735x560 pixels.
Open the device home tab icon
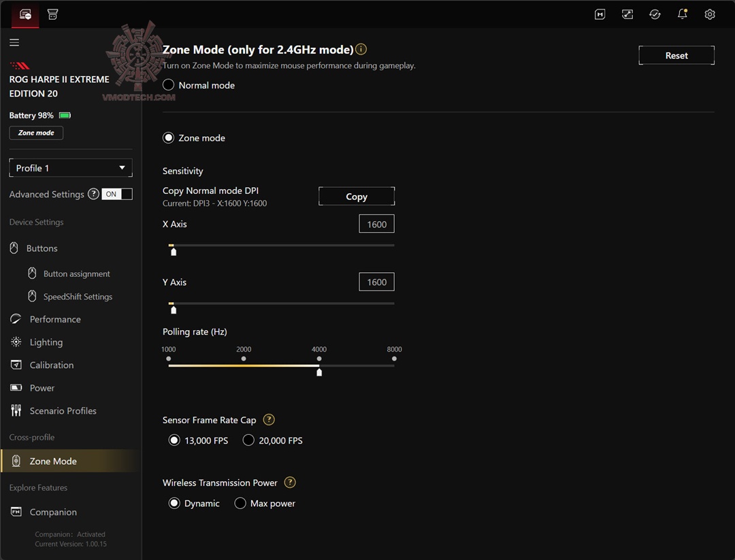(x=25, y=14)
